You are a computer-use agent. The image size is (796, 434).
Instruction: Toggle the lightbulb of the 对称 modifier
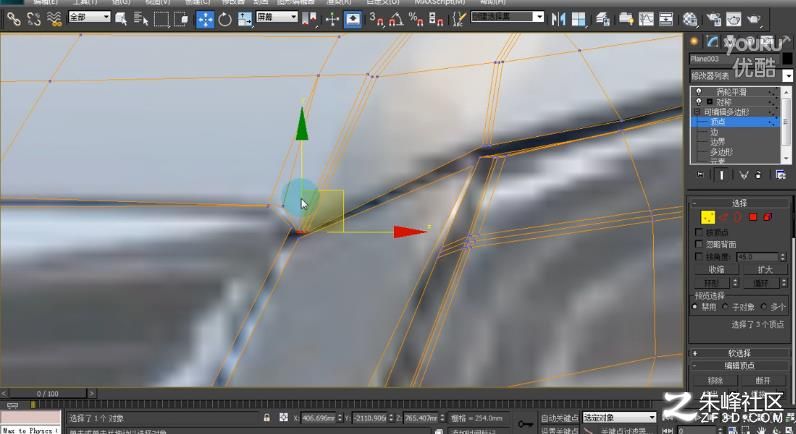pyautogui.click(x=699, y=102)
